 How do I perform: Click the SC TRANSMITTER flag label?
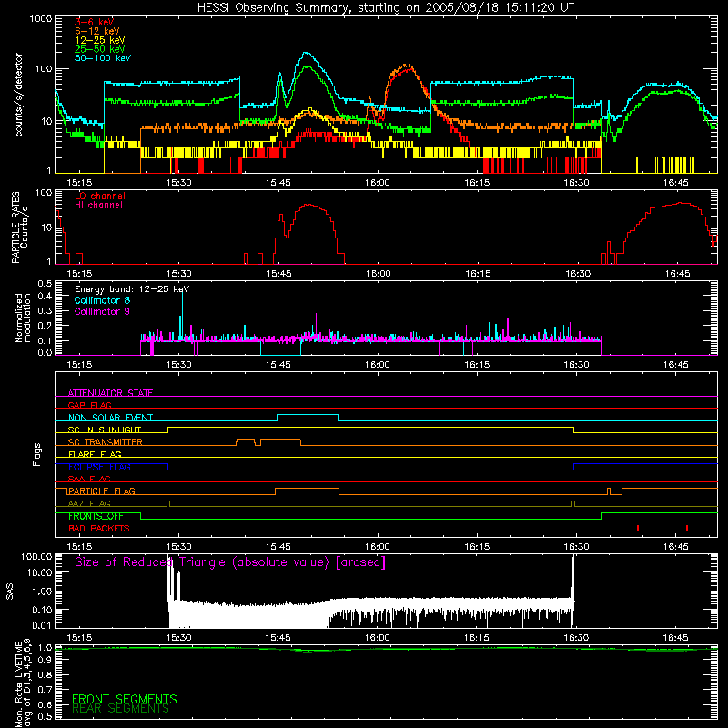point(106,442)
